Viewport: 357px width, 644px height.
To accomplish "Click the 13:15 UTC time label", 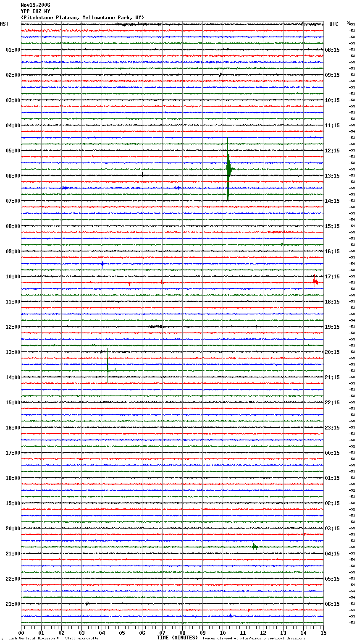I will [332, 176].
